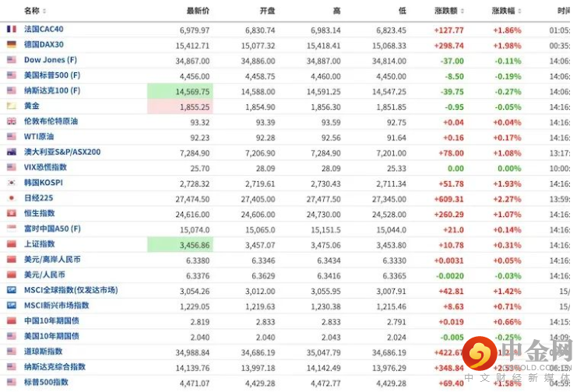The image size is (584, 392).
Task: Click the 低 column header
Action: coord(403,11)
